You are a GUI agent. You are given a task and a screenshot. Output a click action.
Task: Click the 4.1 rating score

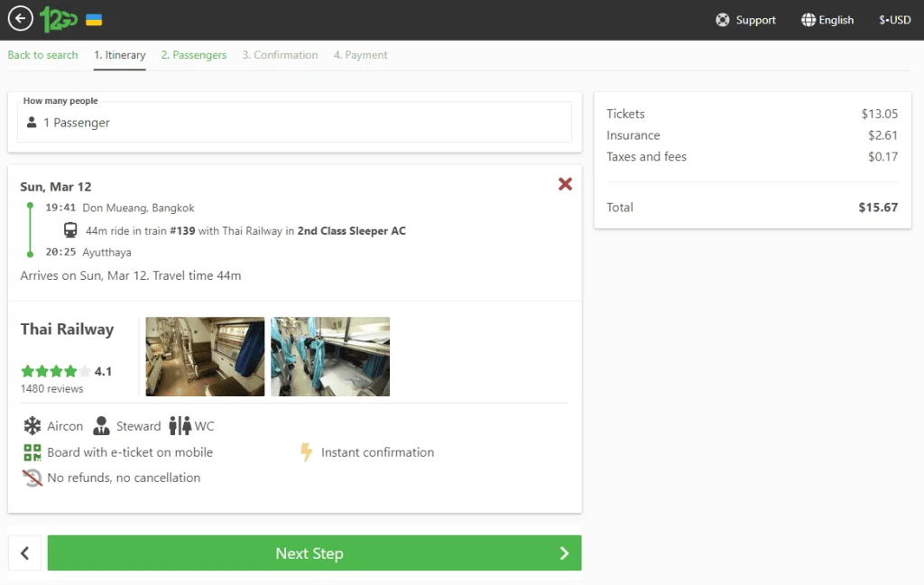pyautogui.click(x=103, y=372)
